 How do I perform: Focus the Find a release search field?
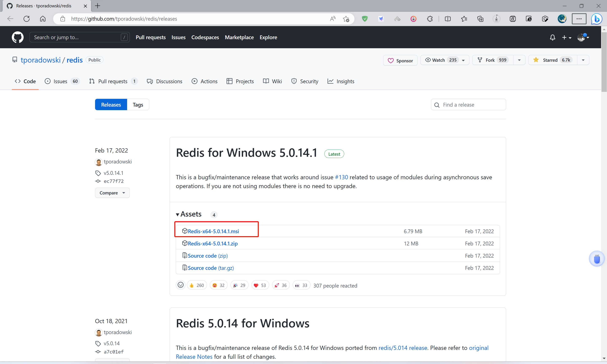pos(468,105)
